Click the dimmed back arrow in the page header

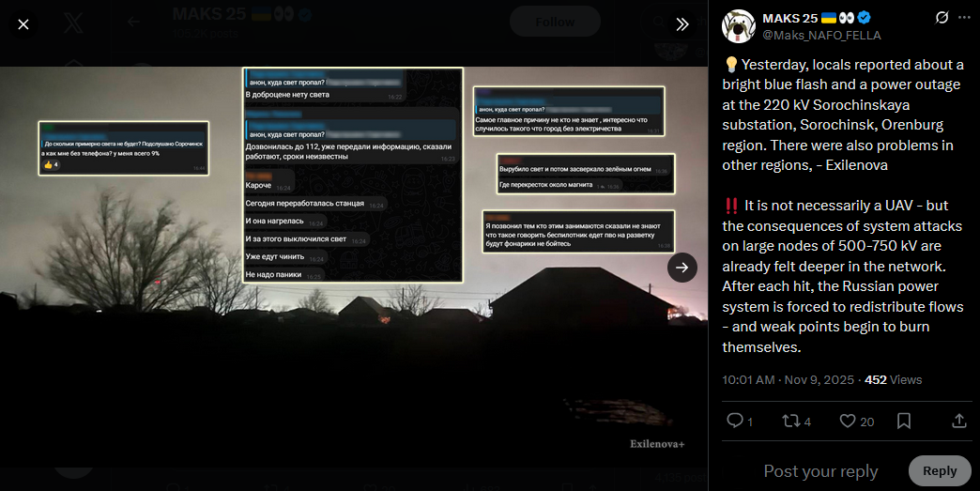click(x=133, y=22)
